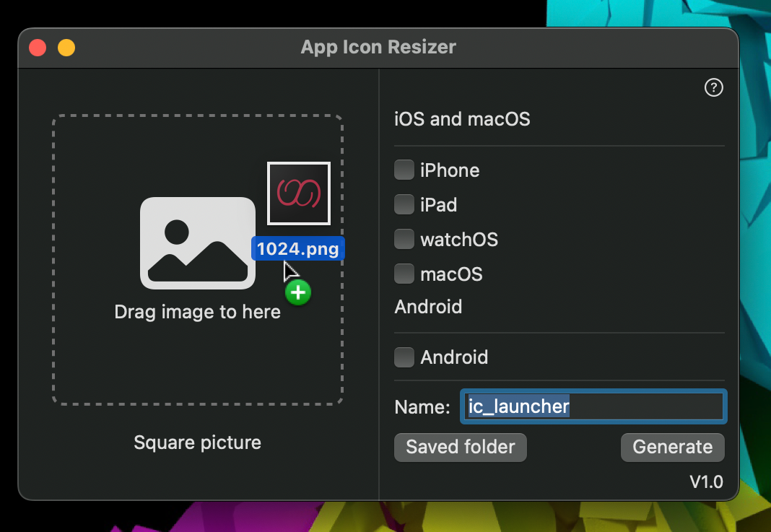Image resolution: width=771 pixels, height=532 pixels.
Task: Click the 'Drag image to here' text
Action: pos(197,312)
